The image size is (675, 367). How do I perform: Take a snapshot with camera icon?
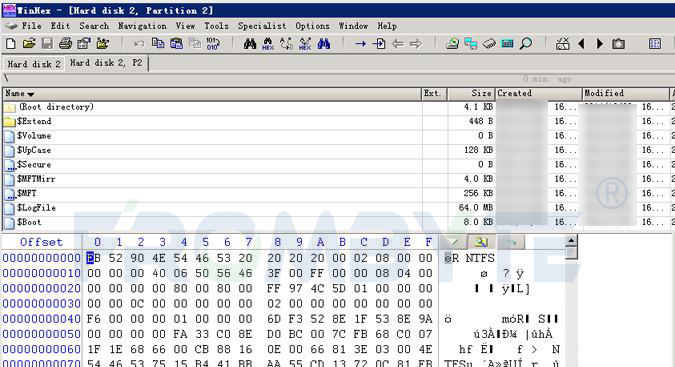pyautogui.click(x=619, y=43)
